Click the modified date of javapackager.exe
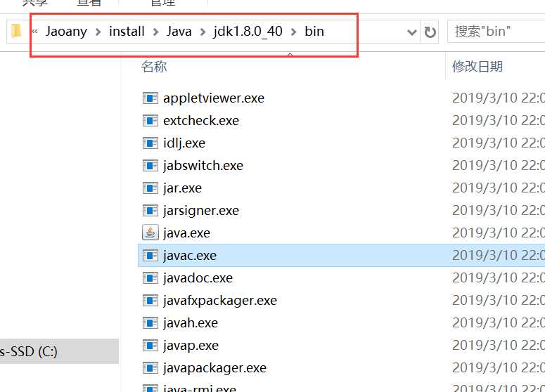The image size is (545, 392). [x=499, y=368]
